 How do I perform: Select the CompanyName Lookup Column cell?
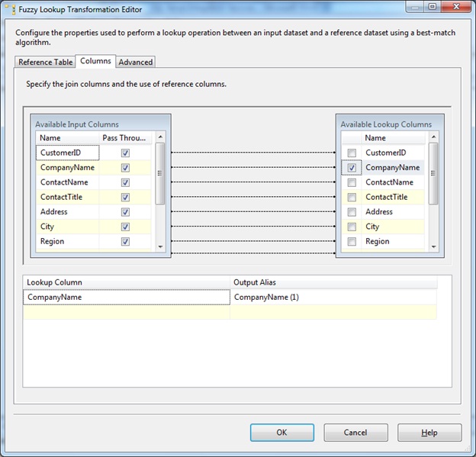(127, 297)
